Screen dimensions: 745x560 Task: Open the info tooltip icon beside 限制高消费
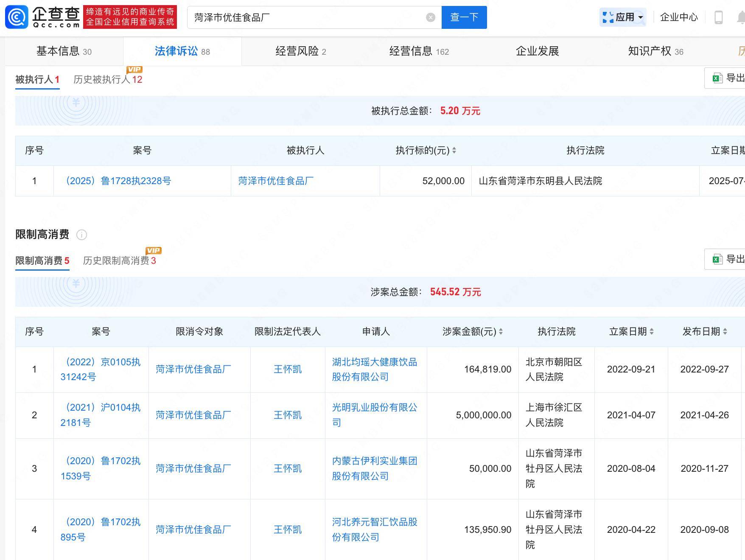81,235
